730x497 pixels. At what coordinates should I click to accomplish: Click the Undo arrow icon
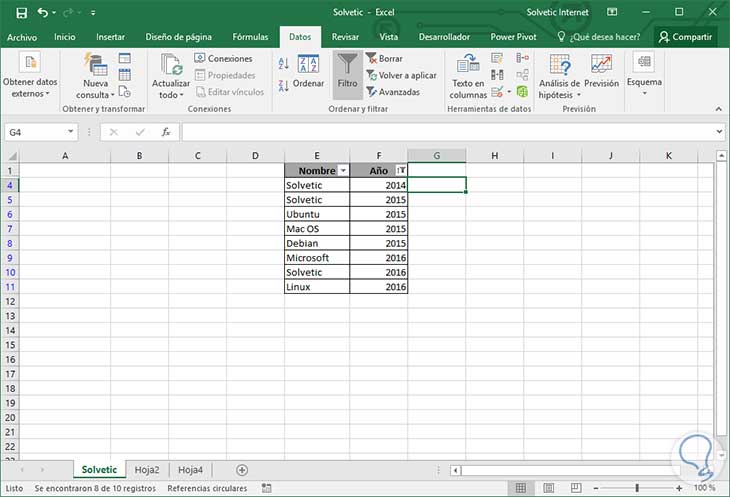coord(43,13)
